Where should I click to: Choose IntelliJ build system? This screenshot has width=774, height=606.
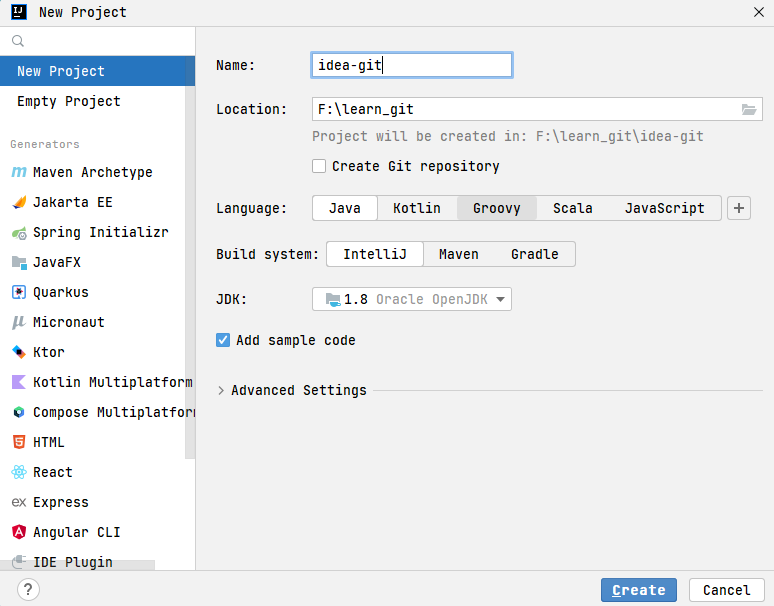coord(375,254)
